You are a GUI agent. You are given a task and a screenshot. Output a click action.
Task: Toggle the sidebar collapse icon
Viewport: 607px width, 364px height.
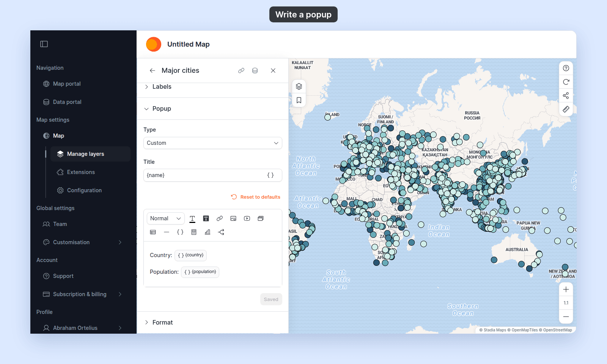(x=44, y=44)
